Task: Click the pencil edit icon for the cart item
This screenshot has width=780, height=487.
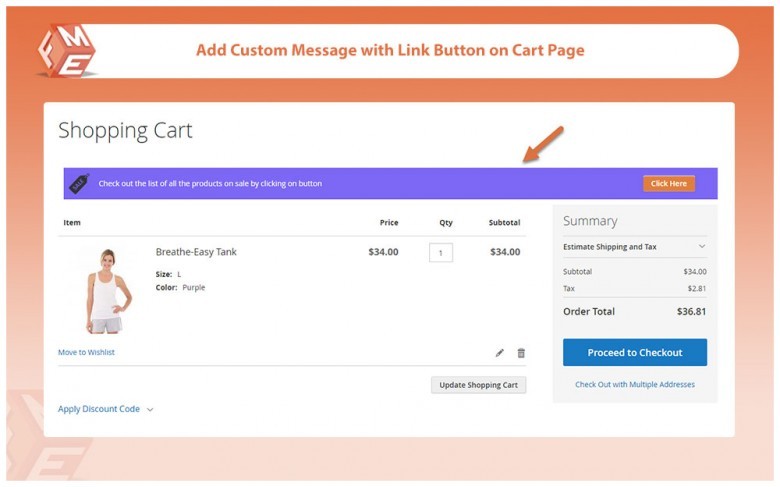Action: coord(500,353)
